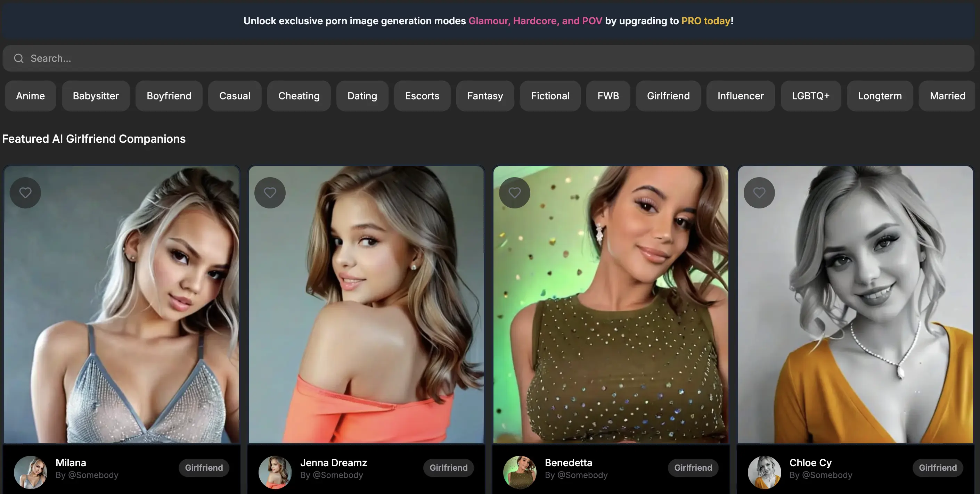Open the PRO today upgrade link
This screenshot has width=980, height=494.
(706, 21)
